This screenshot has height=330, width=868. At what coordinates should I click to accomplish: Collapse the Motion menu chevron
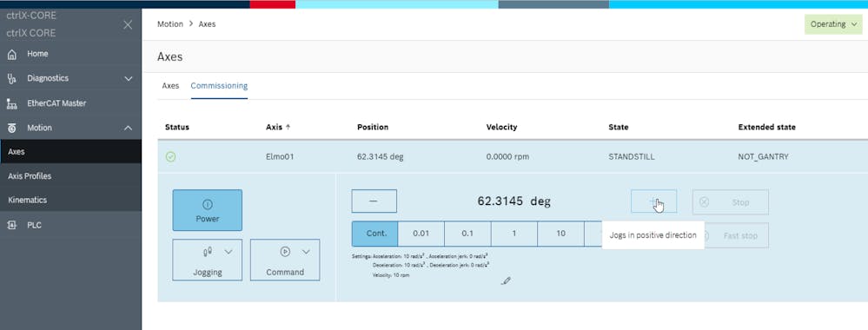tap(129, 128)
